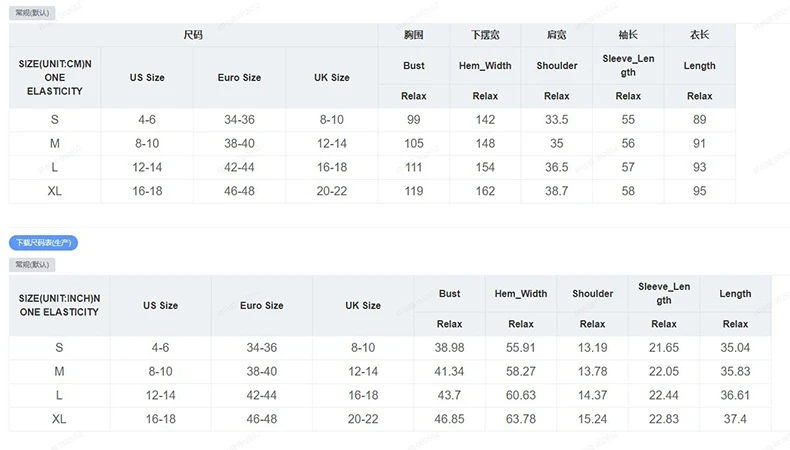The height and width of the screenshot is (450, 790).
Task: Select the 常规(默认) tag above the CM table
Action: (x=32, y=13)
